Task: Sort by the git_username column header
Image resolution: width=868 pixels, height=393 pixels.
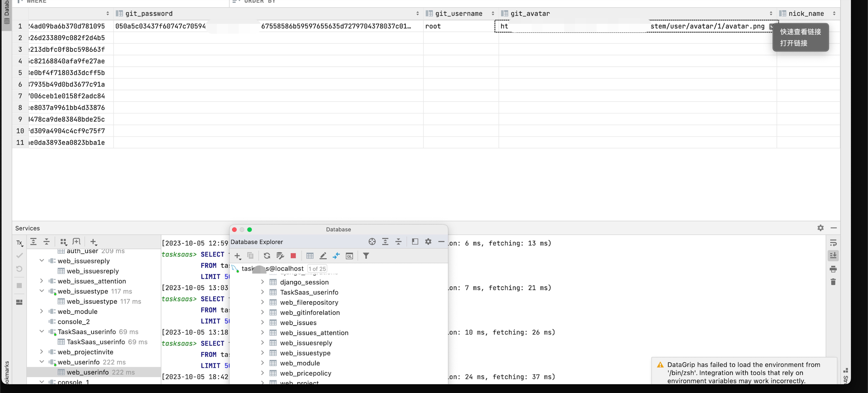Action: 458,14
